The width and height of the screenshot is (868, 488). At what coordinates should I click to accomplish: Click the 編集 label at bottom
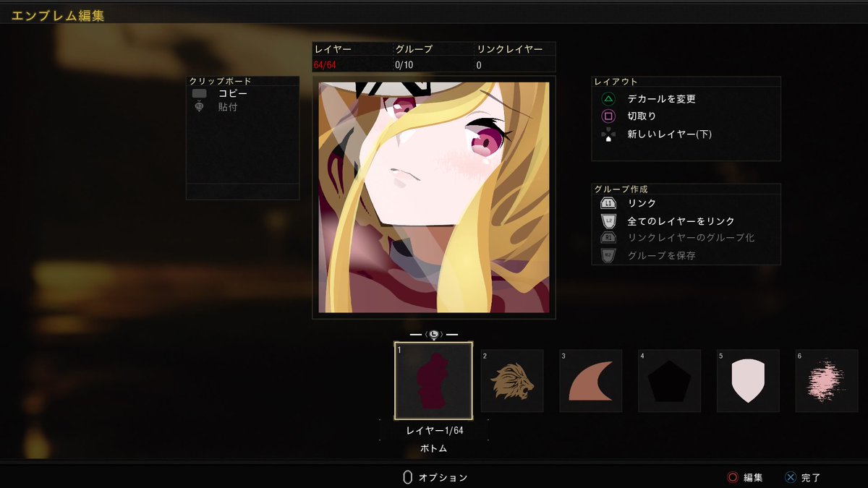pyautogui.click(x=754, y=478)
